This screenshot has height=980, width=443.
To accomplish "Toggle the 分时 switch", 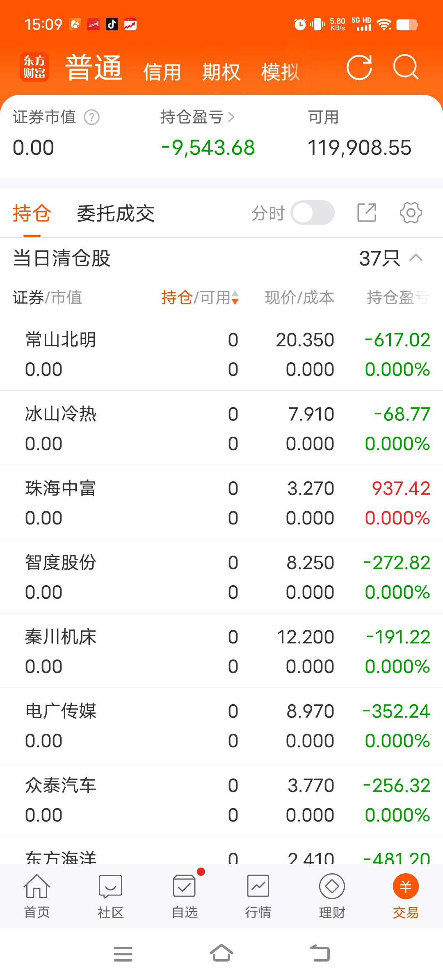I will (x=313, y=213).
